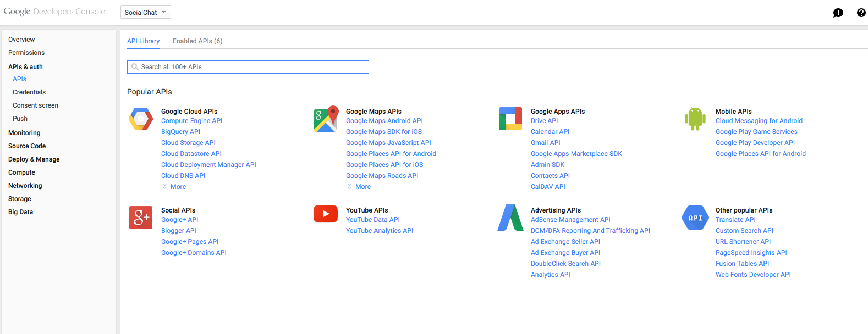Open the feedback notification icon

[838, 13]
